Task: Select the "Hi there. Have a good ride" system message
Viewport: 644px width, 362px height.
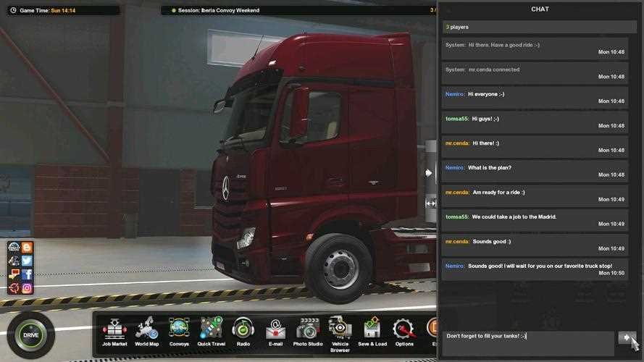Action: 535,49
